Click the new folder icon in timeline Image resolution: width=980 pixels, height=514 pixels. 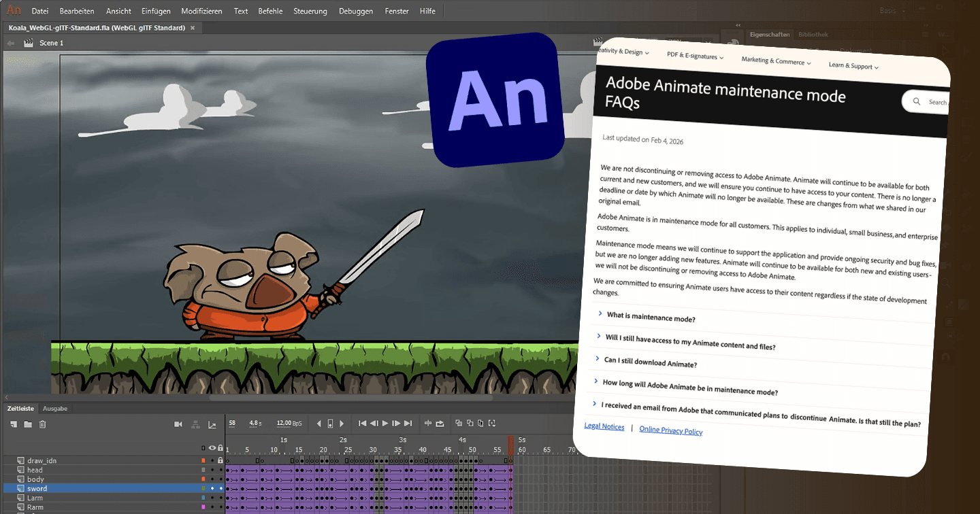pos(28,424)
